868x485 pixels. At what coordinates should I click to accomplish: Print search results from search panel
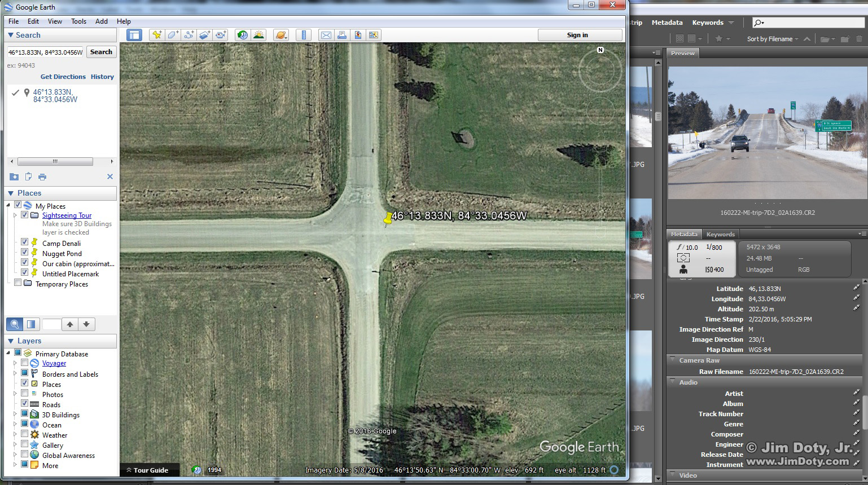click(42, 177)
